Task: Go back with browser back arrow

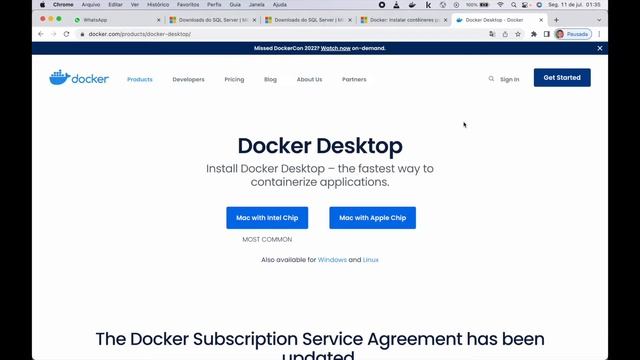Action: click(41, 34)
